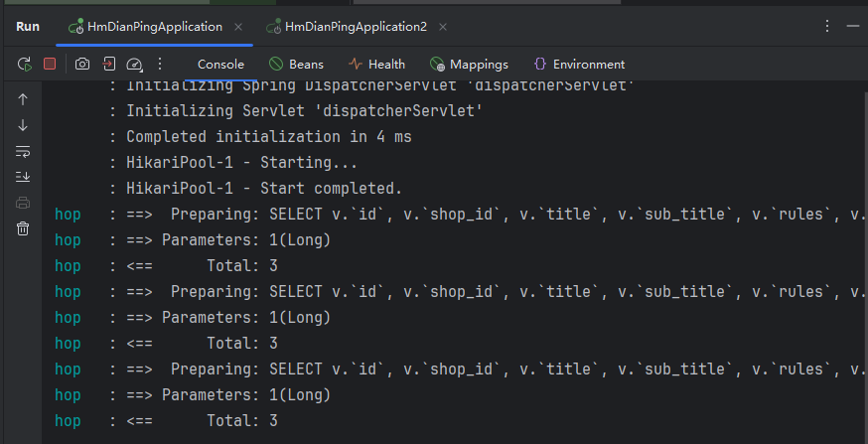Toggle scroll to end of console
This screenshot has width=868, height=444.
point(23,177)
